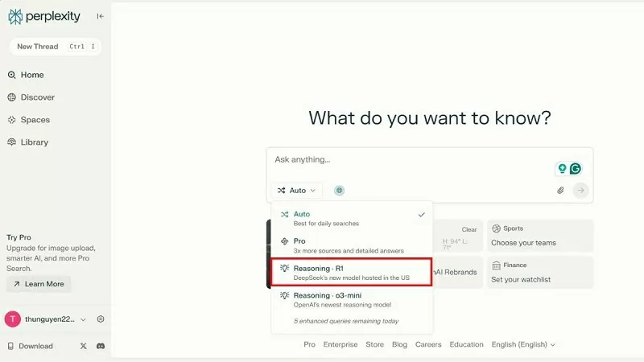Image resolution: width=644 pixels, height=362 pixels.
Task: Open the X (Twitter) social icon
Action: tap(84, 346)
